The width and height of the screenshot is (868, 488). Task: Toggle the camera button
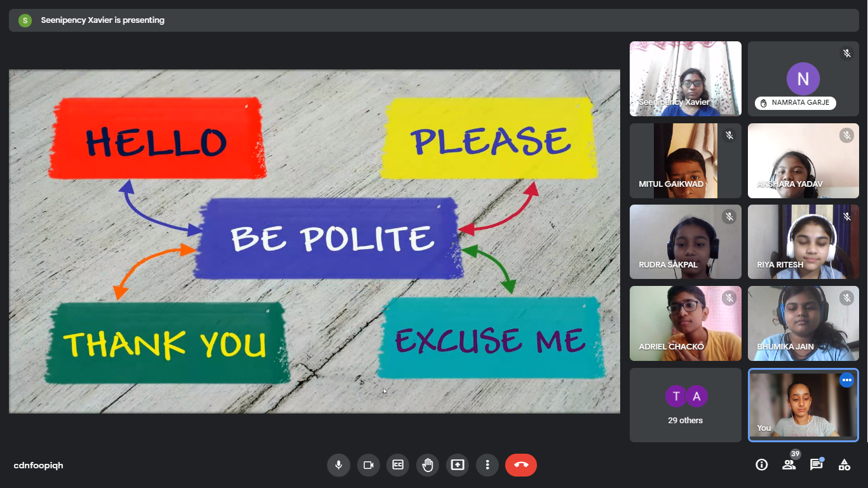(x=368, y=465)
